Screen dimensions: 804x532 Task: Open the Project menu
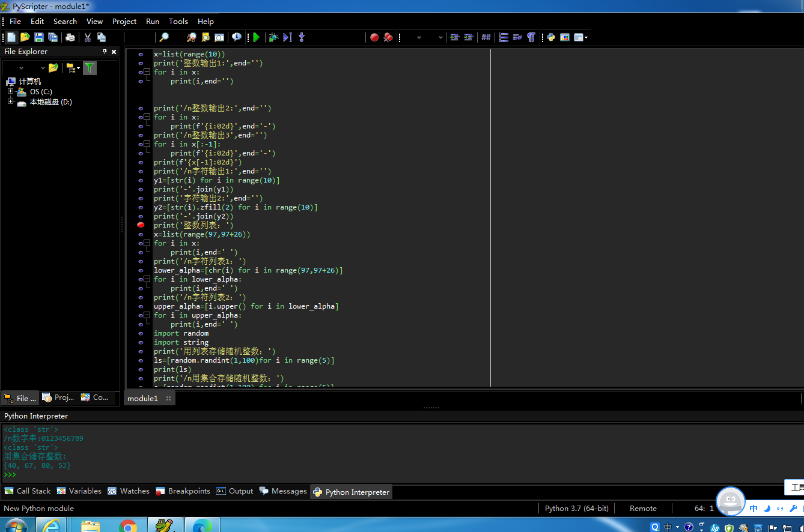pyautogui.click(x=124, y=21)
